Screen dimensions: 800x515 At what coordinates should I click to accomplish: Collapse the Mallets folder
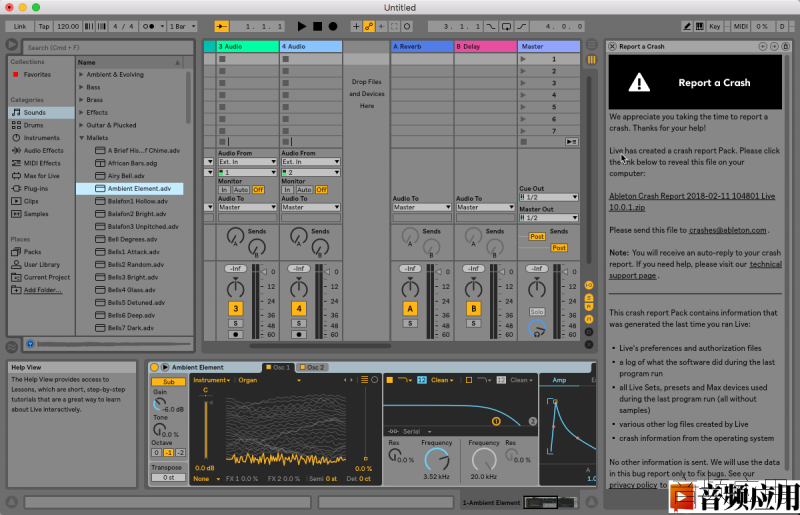(x=81, y=138)
